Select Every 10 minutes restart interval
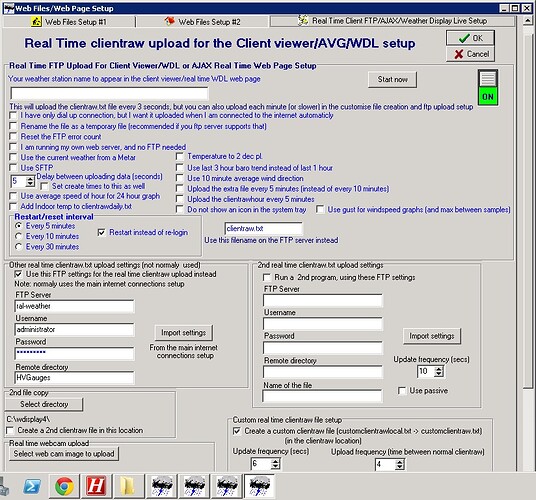 pyautogui.click(x=19, y=236)
